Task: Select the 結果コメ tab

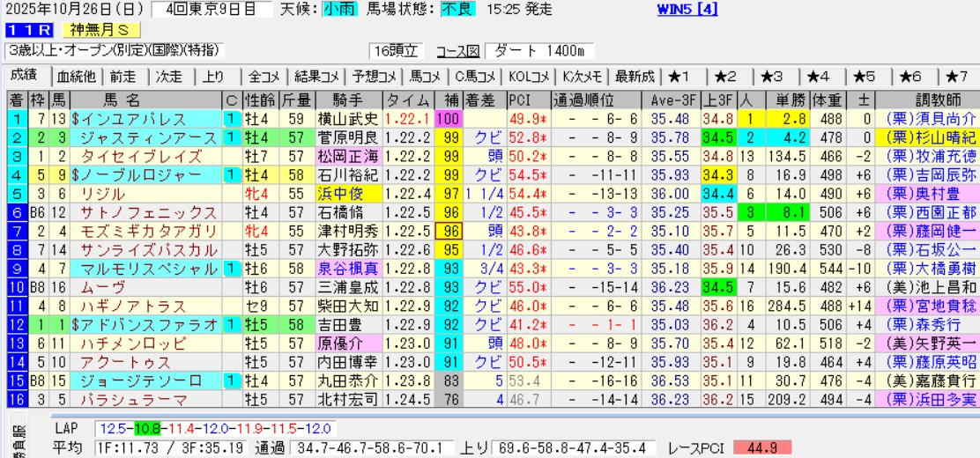Action: (x=317, y=76)
